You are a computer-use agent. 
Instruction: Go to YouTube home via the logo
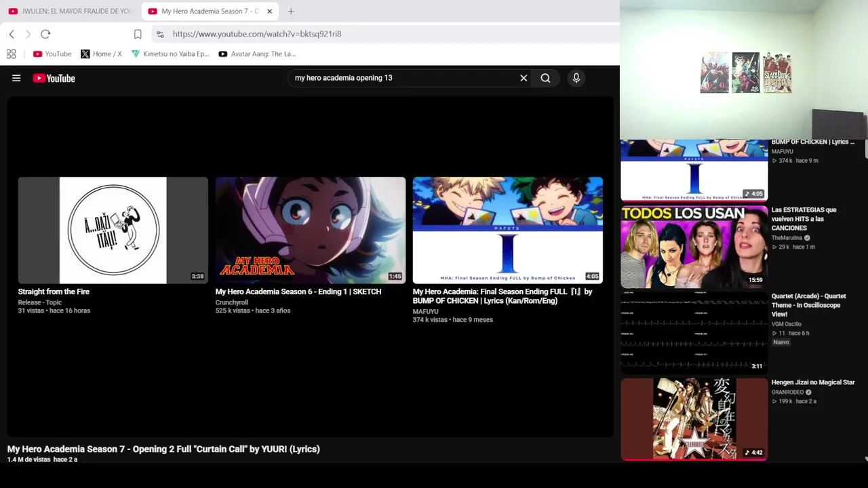click(x=54, y=78)
